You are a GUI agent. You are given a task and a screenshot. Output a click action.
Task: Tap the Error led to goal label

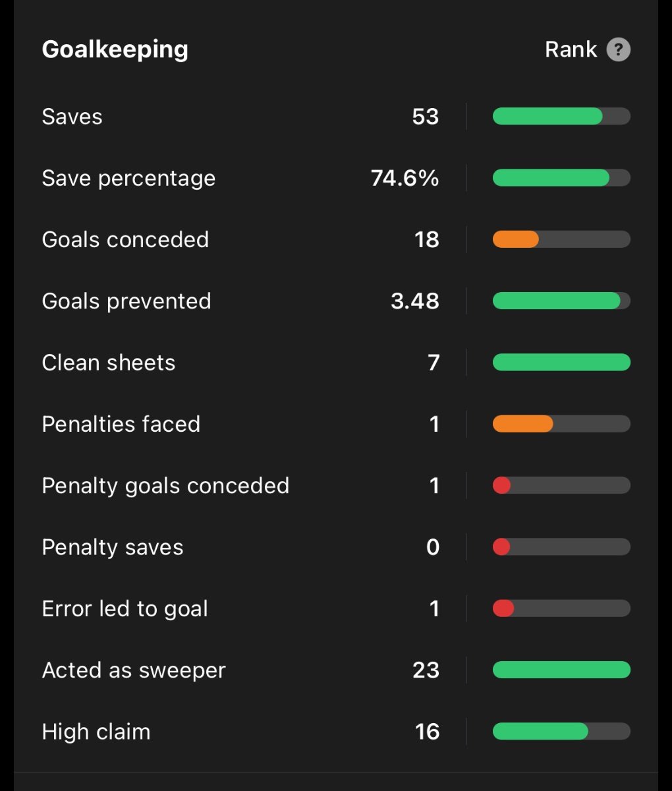tap(125, 608)
